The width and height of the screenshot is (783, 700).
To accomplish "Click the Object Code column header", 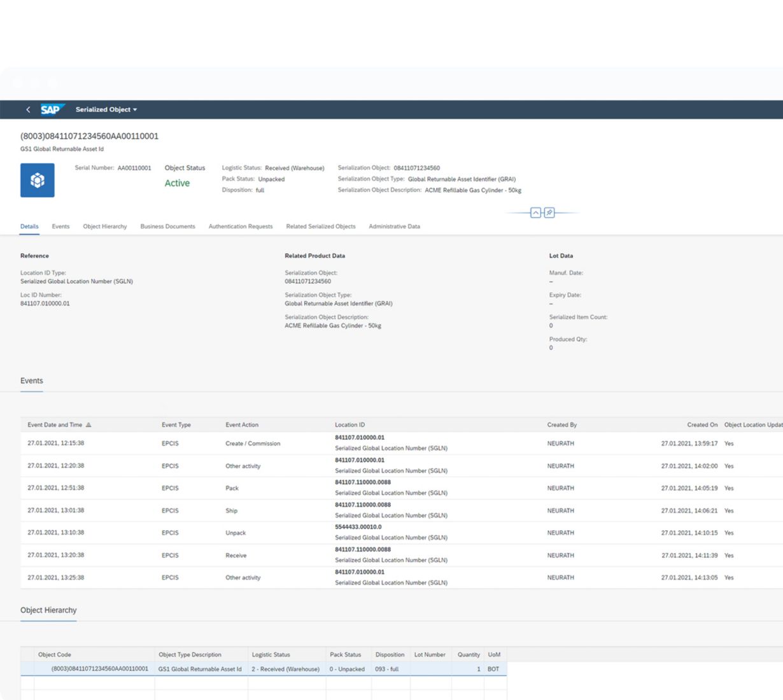I will pos(55,655).
